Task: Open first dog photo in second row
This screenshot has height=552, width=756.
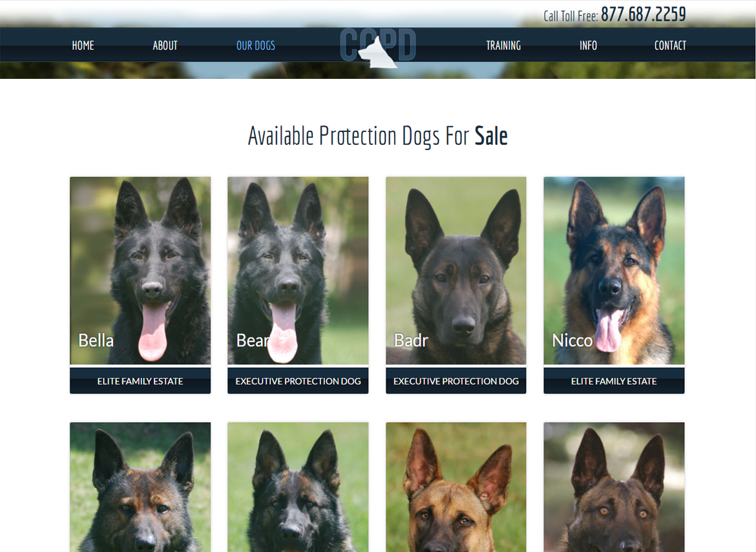Action: coord(140,487)
